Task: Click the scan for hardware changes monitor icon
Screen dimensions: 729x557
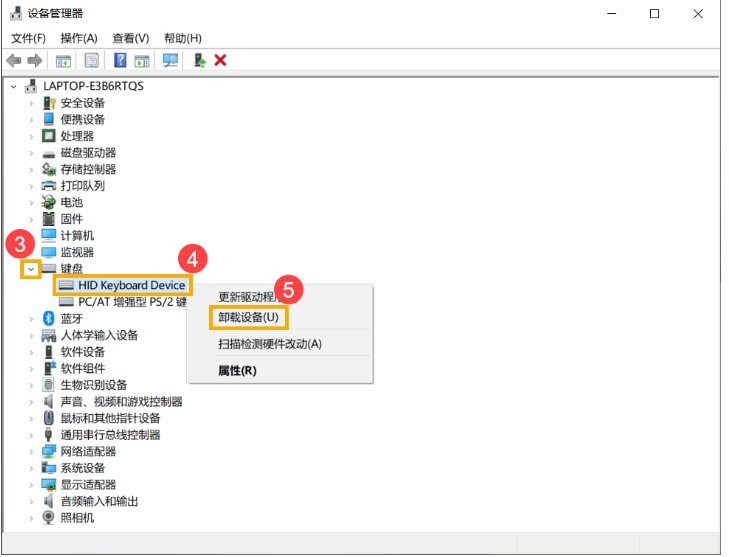Action: click(x=170, y=60)
